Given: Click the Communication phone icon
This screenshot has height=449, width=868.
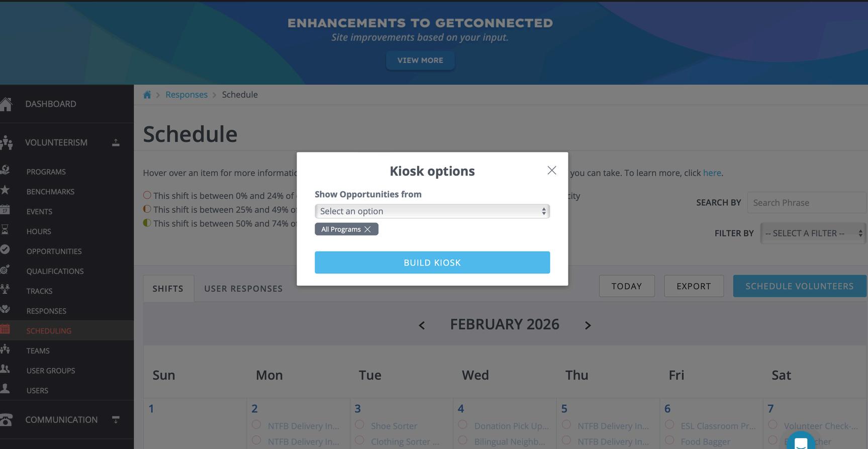Looking at the screenshot, I should coord(6,420).
